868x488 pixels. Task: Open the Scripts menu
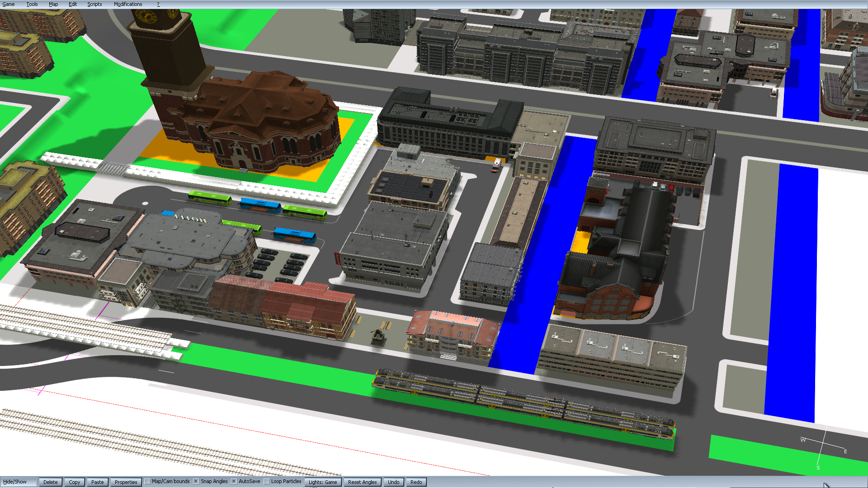coord(94,4)
